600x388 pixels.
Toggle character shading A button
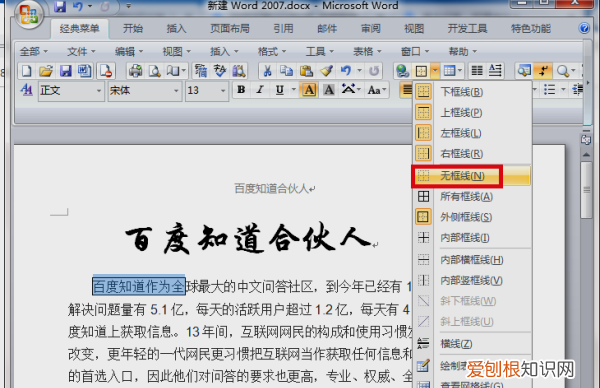[x=329, y=90]
